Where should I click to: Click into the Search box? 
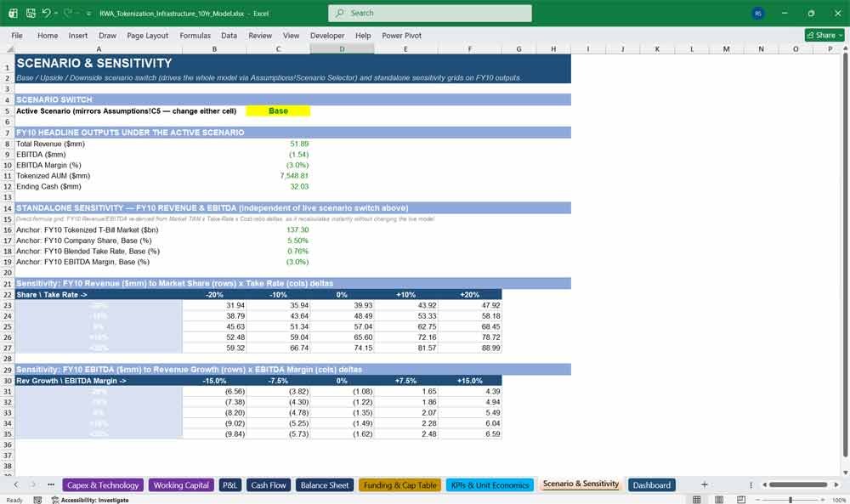[430, 13]
